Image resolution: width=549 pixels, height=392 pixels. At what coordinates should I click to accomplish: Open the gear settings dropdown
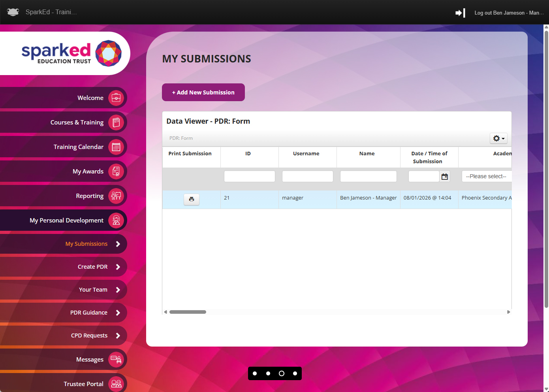point(498,138)
